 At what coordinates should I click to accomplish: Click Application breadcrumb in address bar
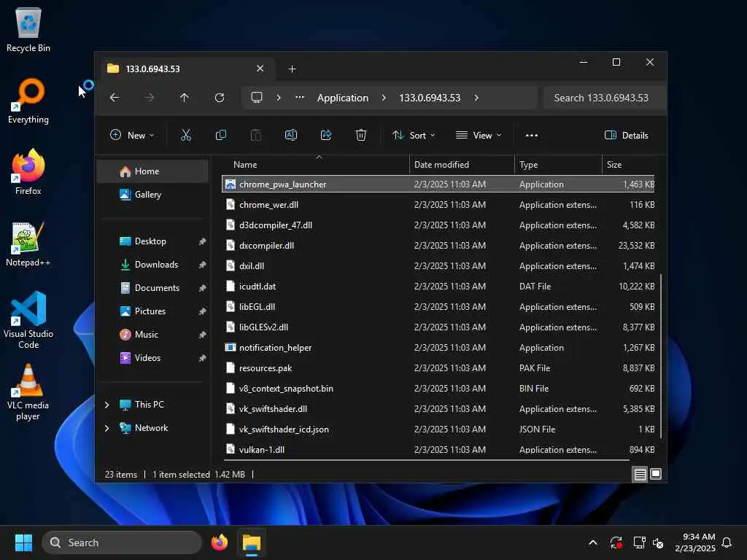[x=343, y=98]
